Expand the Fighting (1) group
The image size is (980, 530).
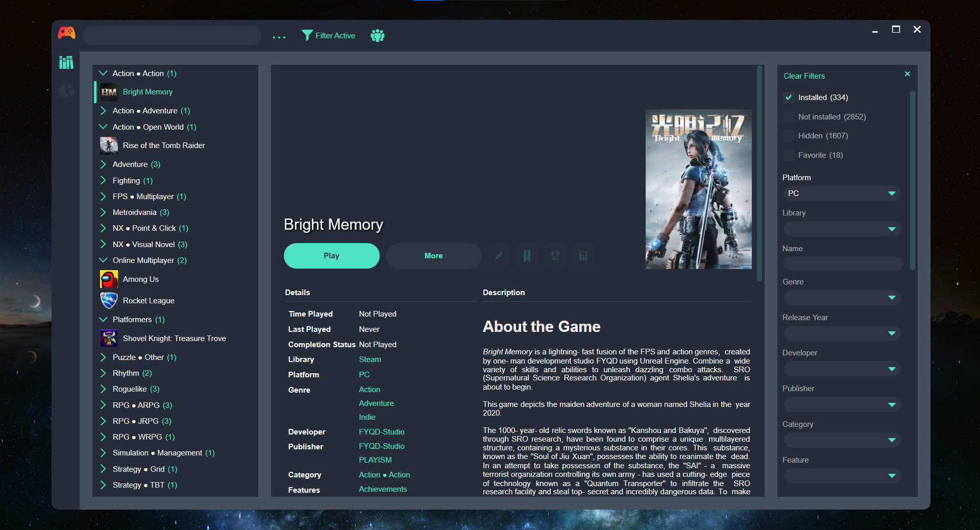pos(103,181)
